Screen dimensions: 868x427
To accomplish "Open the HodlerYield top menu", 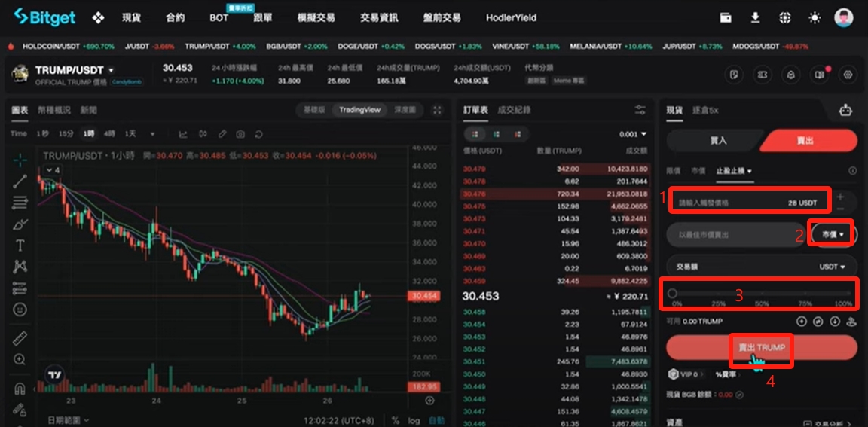I will coord(511,18).
